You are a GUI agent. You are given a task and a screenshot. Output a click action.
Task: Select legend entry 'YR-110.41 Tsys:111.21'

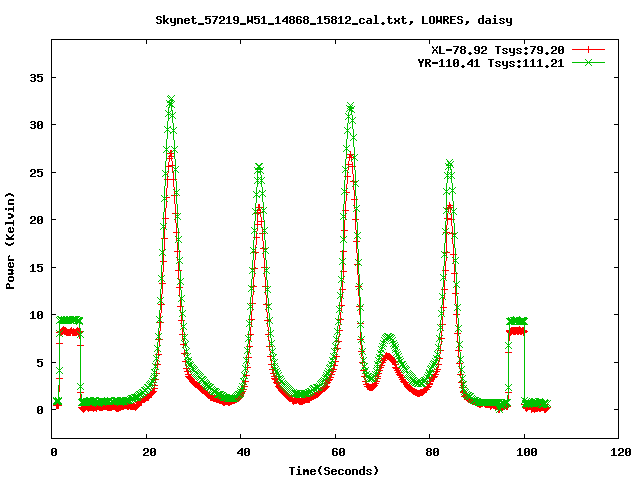tap(491, 63)
